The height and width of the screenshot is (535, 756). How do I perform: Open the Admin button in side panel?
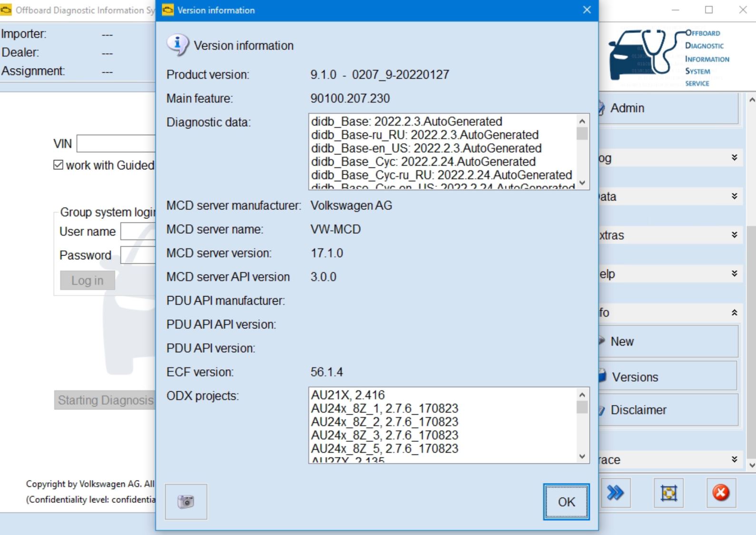[668, 109]
